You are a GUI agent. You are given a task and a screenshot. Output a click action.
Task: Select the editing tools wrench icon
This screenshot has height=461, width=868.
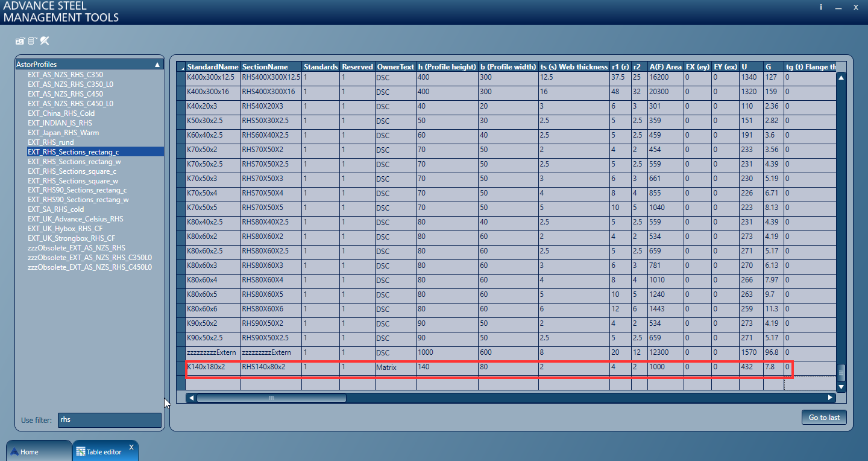point(44,41)
